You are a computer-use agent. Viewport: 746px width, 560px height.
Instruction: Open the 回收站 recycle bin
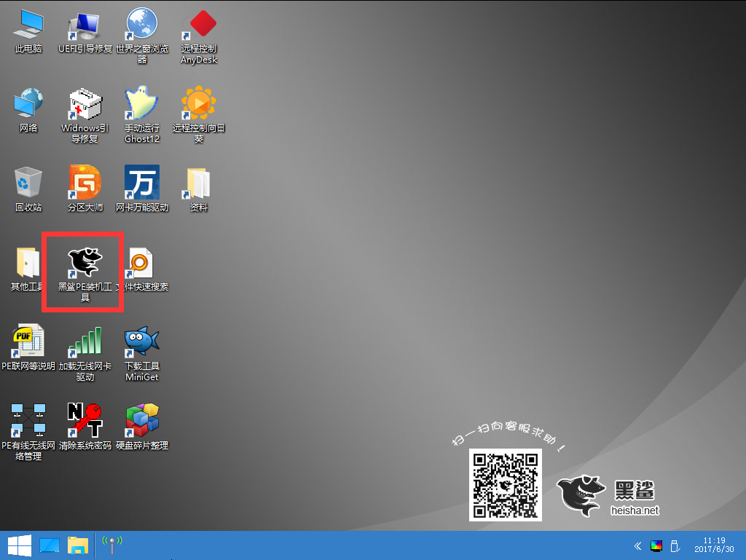click(x=28, y=189)
